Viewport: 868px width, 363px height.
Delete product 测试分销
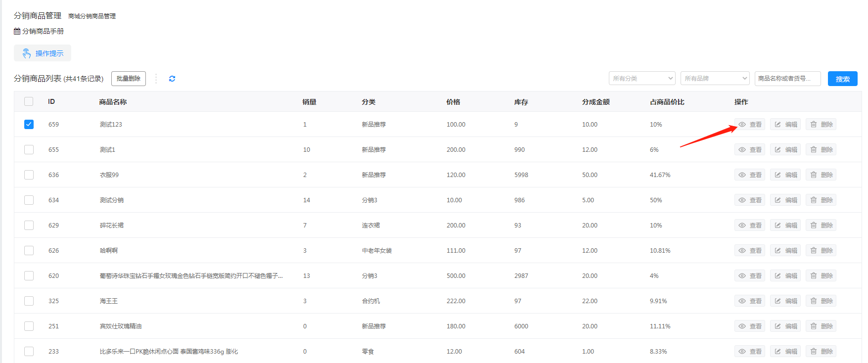pos(821,200)
